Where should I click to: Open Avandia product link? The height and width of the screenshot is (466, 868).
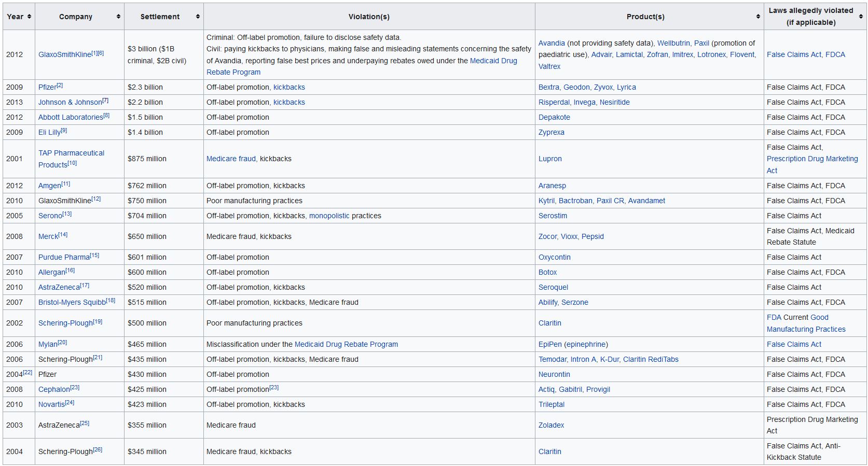552,43
